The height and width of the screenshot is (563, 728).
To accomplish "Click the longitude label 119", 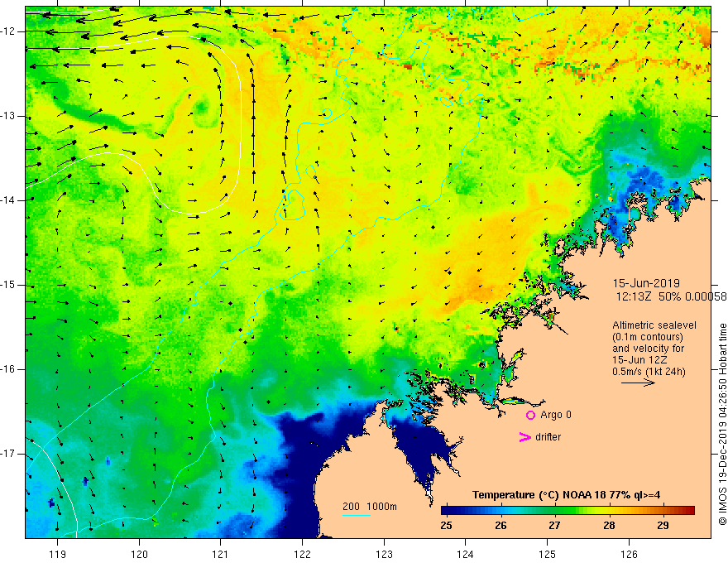I will click(58, 554).
